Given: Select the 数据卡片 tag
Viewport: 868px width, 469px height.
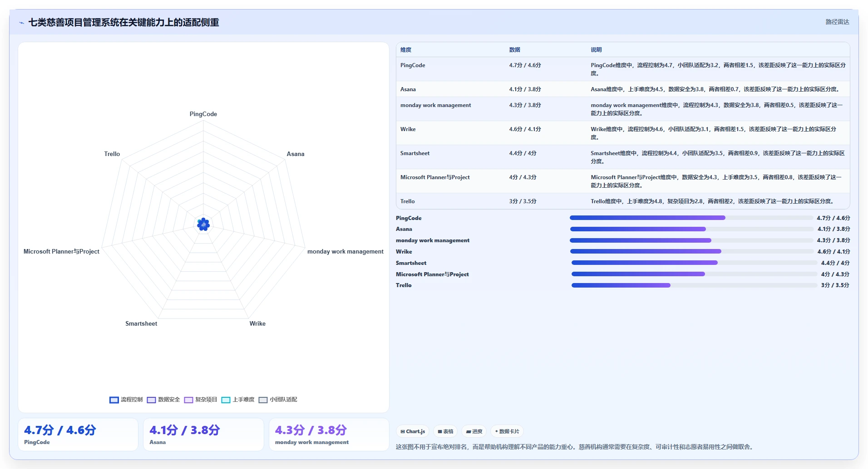Looking at the screenshot, I should pyautogui.click(x=507, y=431).
